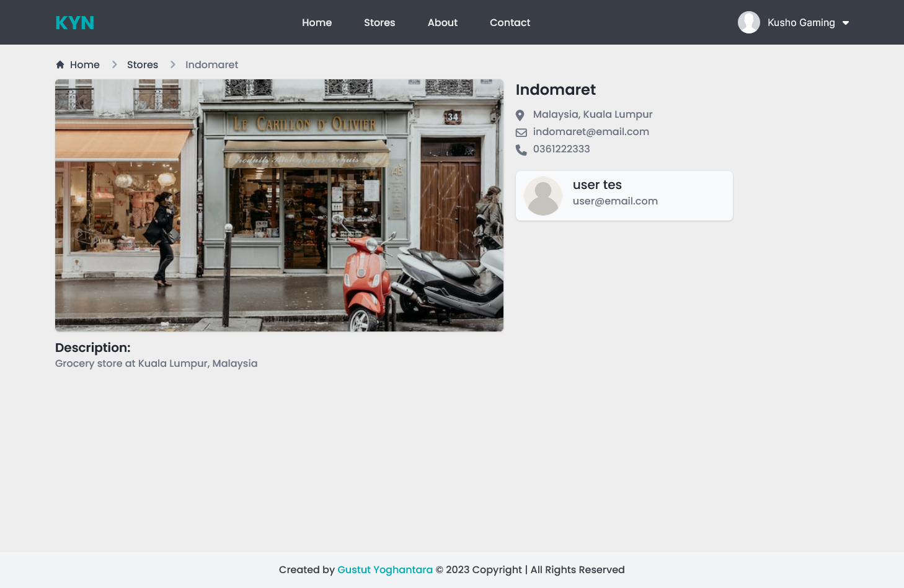Click the Malaysia, Kuala Lumpur address
904x588 pixels.
point(593,114)
